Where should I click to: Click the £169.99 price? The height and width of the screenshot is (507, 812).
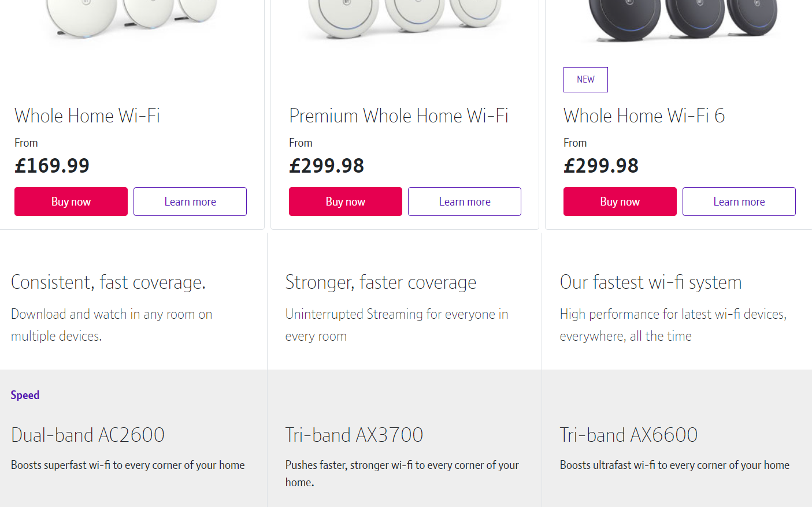52,166
